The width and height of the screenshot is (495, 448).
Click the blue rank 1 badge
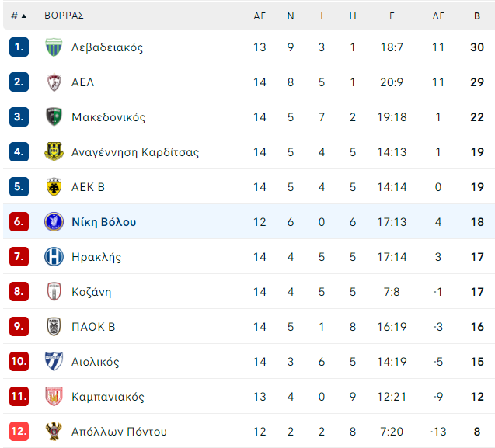(19, 47)
